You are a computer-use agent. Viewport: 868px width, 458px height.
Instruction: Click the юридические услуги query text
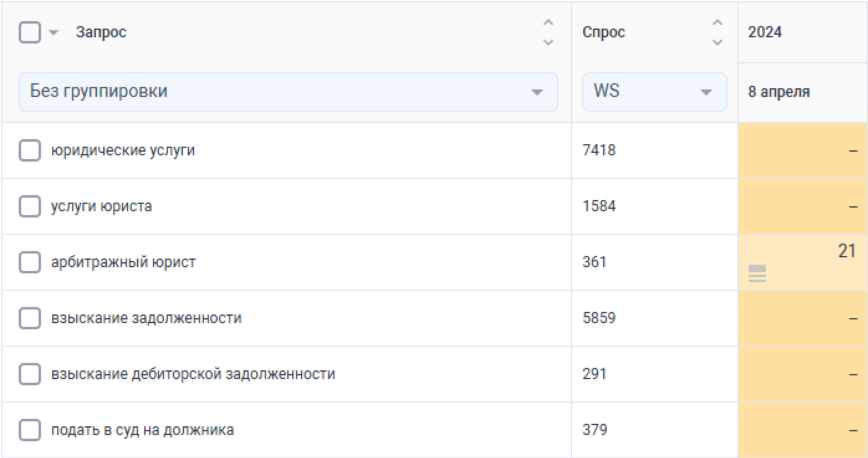point(122,150)
